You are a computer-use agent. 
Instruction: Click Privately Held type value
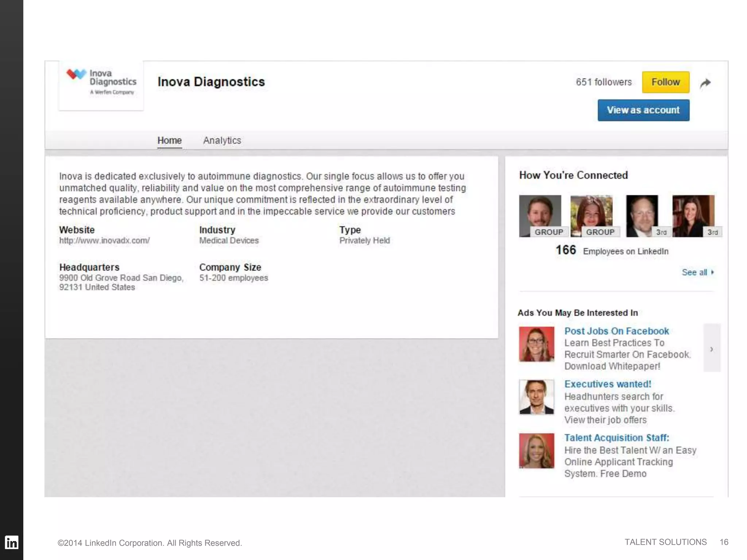[364, 241]
